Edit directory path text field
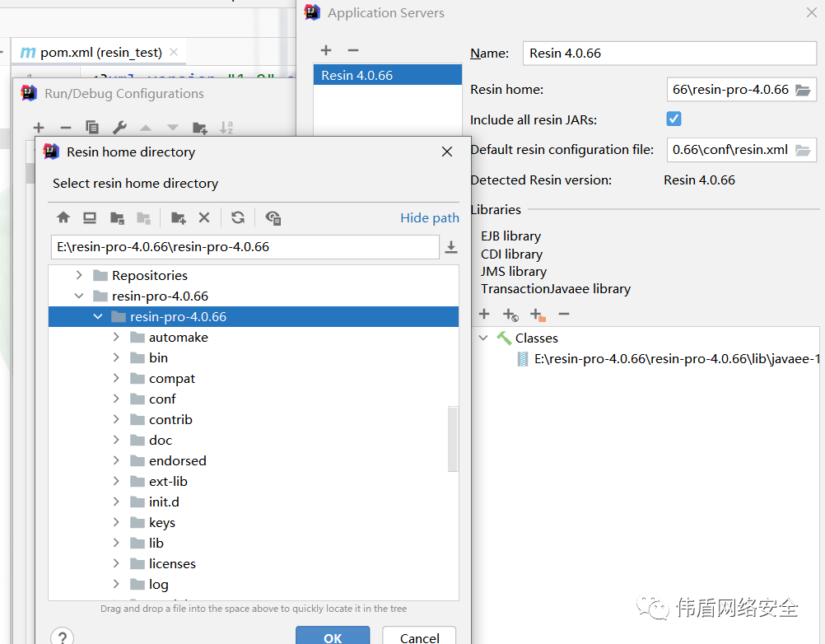Image resolution: width=825 pixels, height=644 pixels. click(x=245, y=247)
